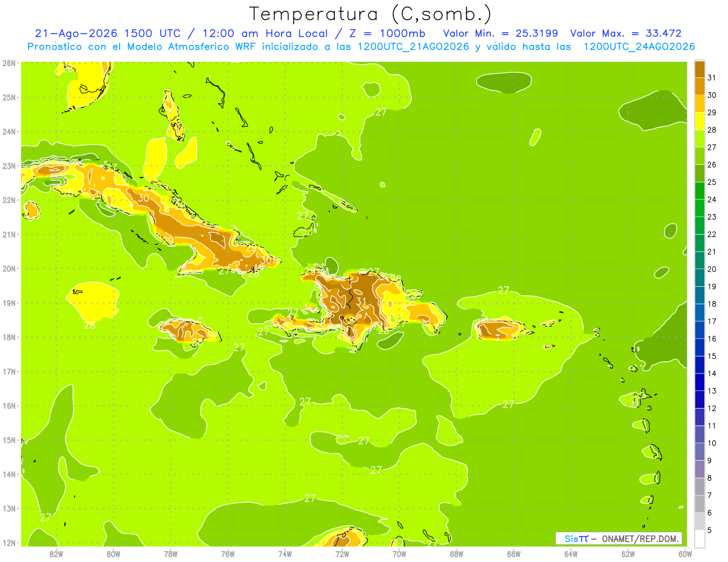The width and height of the screenshot is (728, 562).
Task: Click the latitude axis label '13N'
Action: coord(8,508)
